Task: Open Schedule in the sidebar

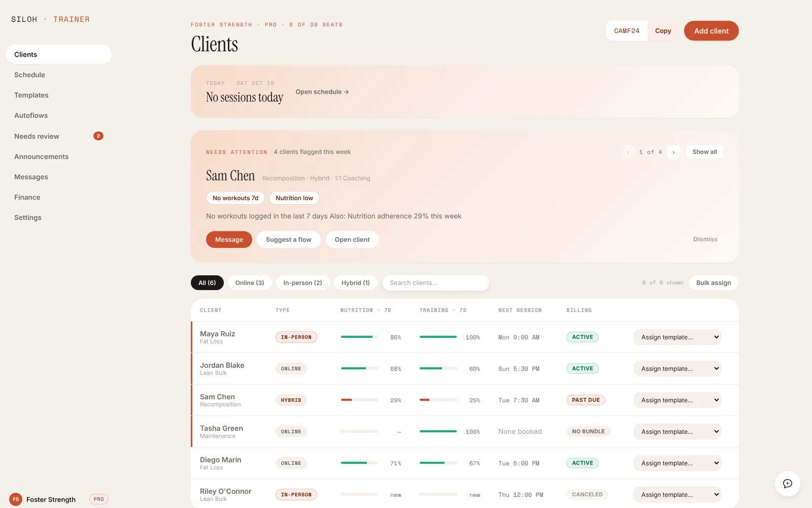Action: (59, 75)
